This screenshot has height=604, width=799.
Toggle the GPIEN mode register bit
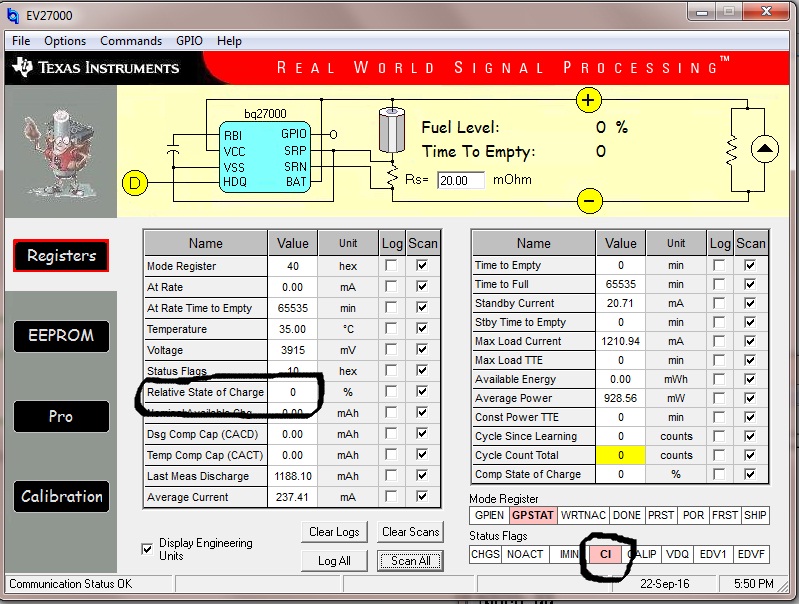click(489, 515)
